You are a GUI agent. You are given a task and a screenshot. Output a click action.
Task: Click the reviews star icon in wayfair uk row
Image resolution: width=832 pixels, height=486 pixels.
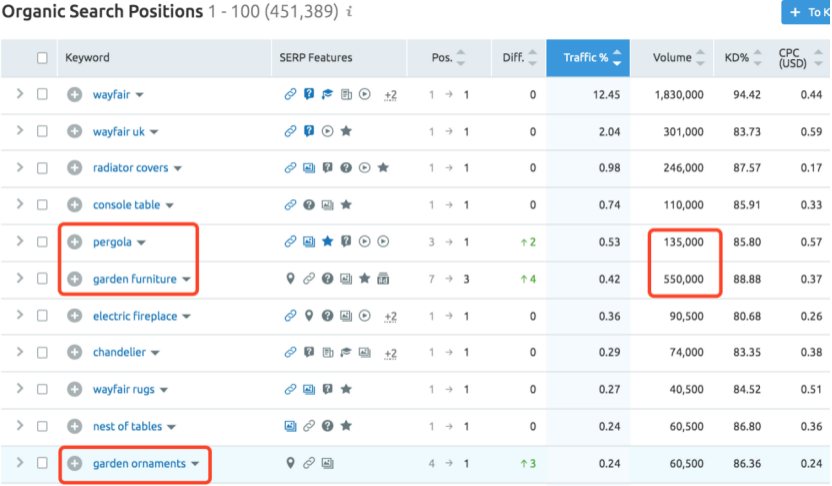click(x=346, y=131)
